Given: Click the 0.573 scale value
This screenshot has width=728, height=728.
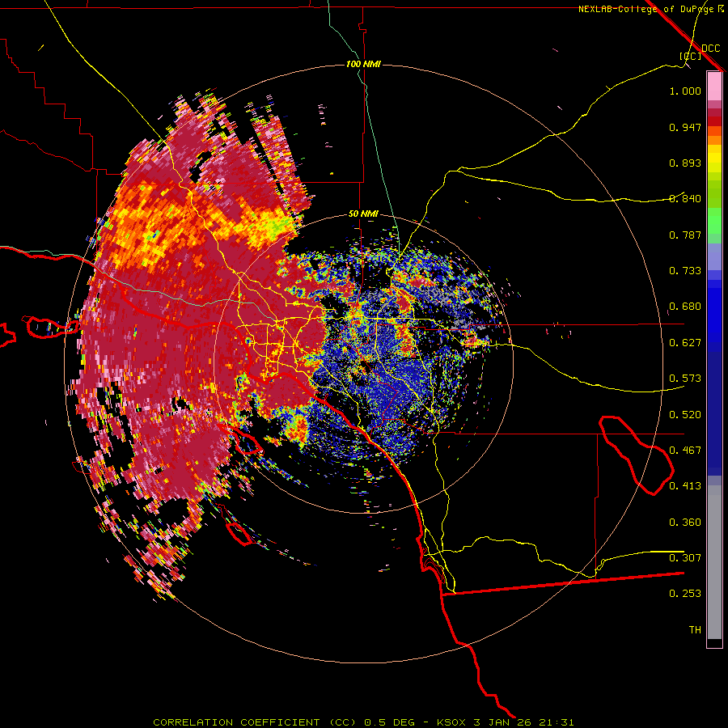Looking at the screenshot, I should pyautogui.click(x=685, y=379).
